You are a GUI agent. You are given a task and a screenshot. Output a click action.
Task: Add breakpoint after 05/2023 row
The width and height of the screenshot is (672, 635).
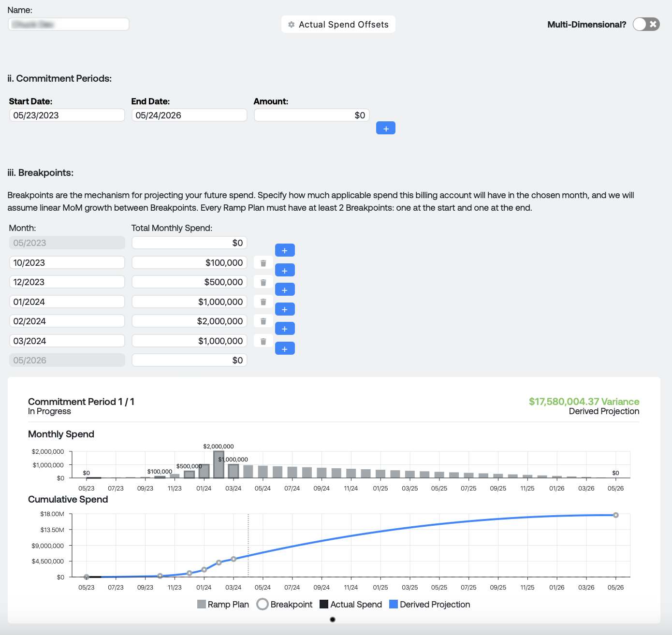point(285,250)
